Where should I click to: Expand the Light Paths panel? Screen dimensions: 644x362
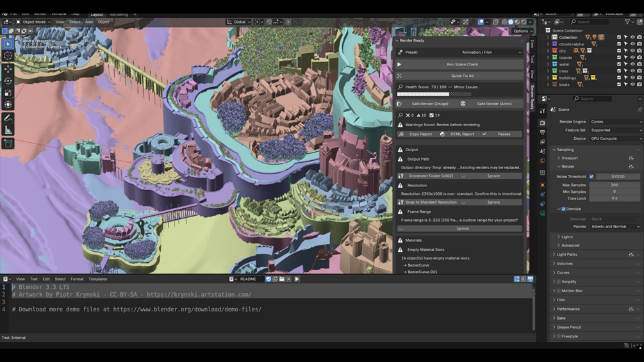[x=567, y=254]
